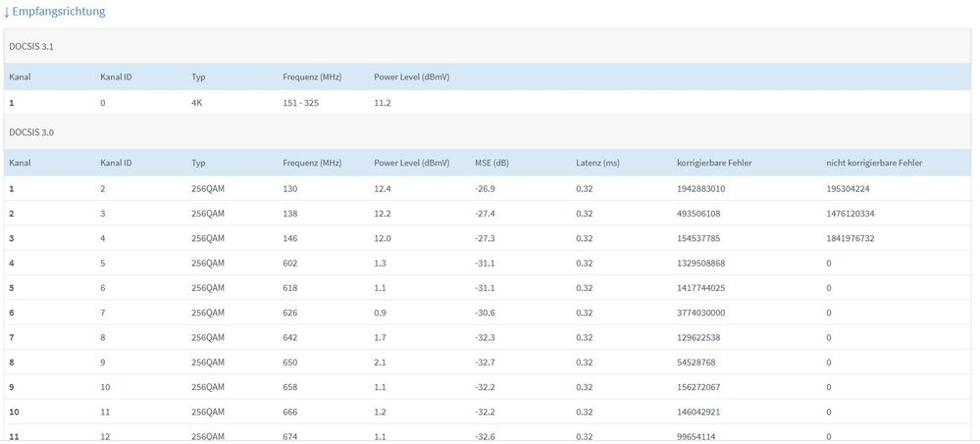Click the 626 MHz frequency cell
980x444 pixels.
click(290, 313)
